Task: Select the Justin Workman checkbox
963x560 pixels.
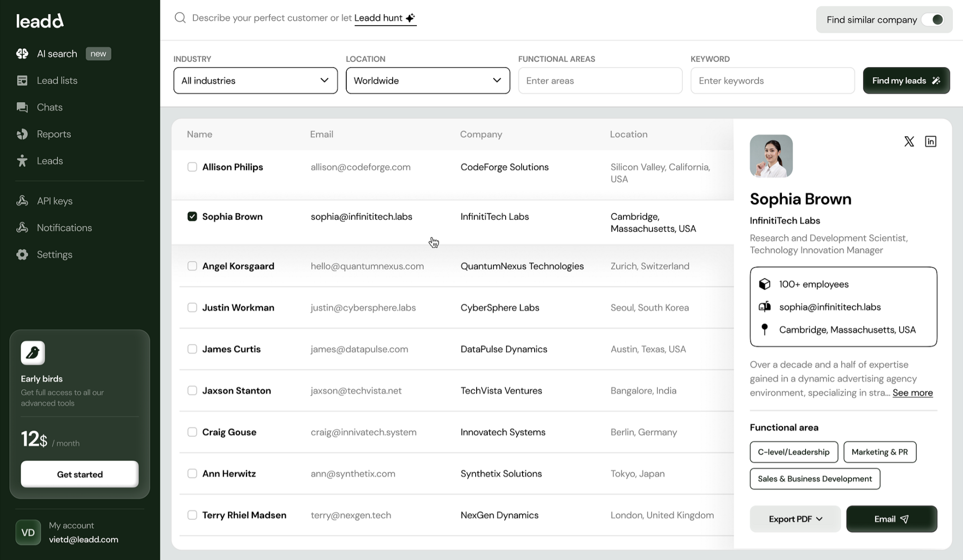Action: pos(192,308)
